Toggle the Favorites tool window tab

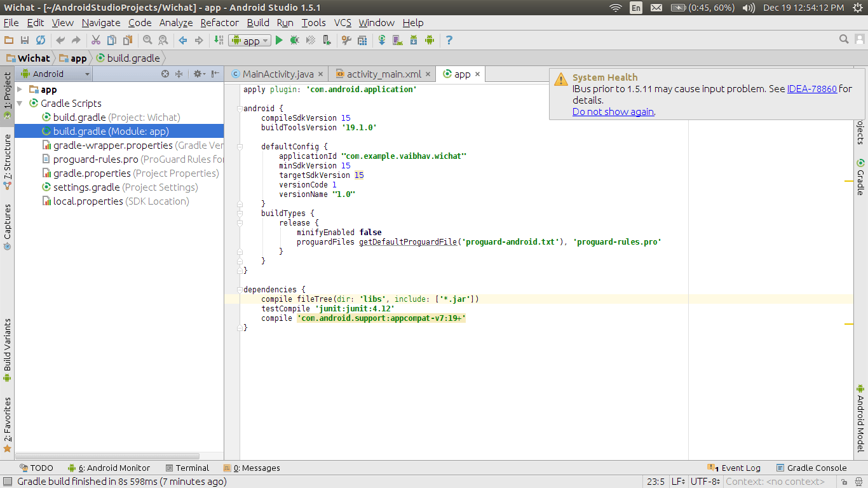tap(7, 424)
